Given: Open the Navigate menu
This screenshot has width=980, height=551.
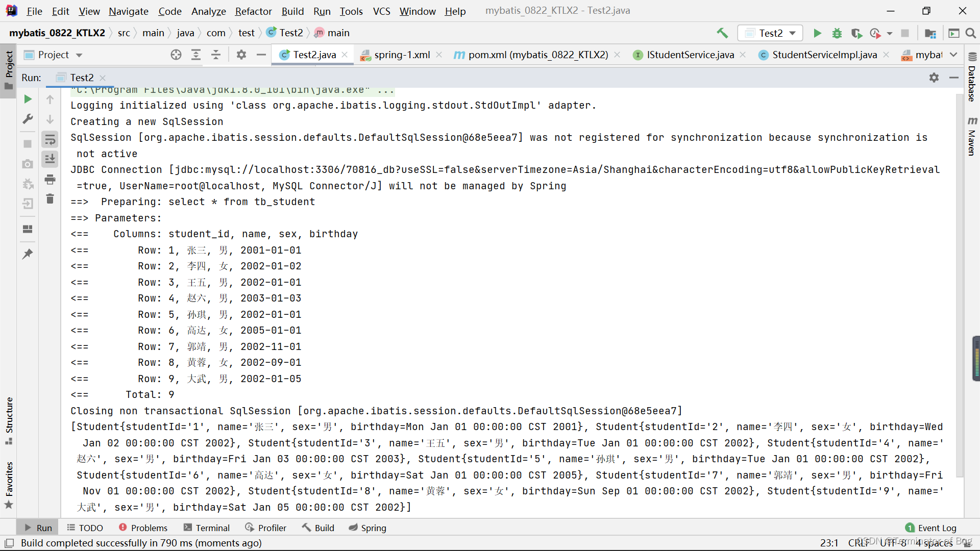Looking at the screenshot, I should tap(129, 11).
